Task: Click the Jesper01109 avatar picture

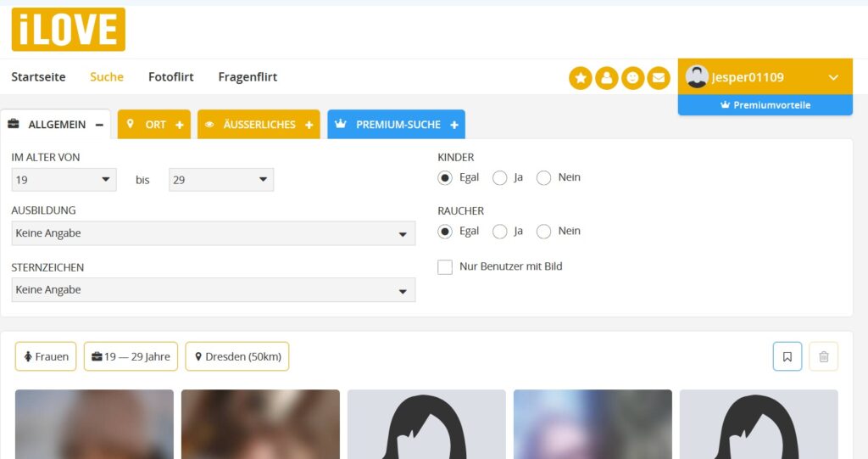Action: tap(697, 76)
